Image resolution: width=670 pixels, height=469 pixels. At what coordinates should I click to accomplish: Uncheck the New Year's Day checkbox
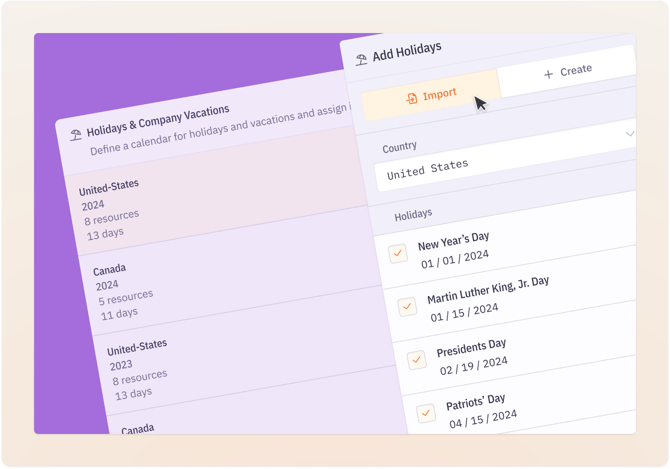(x=398, y=253)
